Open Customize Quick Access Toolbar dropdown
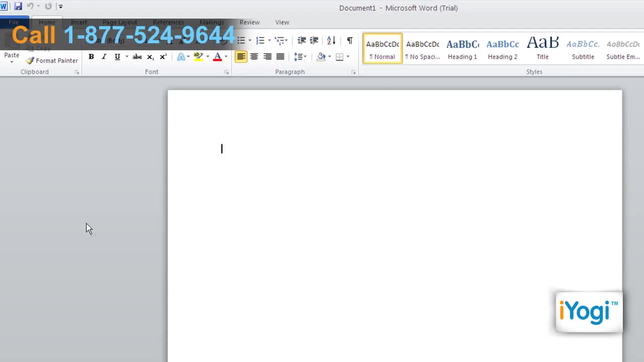This screenshot has height=362, width=644. pos(60,7)
